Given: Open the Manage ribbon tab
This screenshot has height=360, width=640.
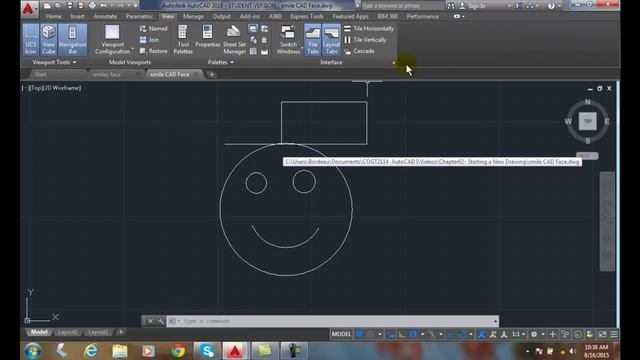Looking at the screenshot, I should click(x=193, y=16).
